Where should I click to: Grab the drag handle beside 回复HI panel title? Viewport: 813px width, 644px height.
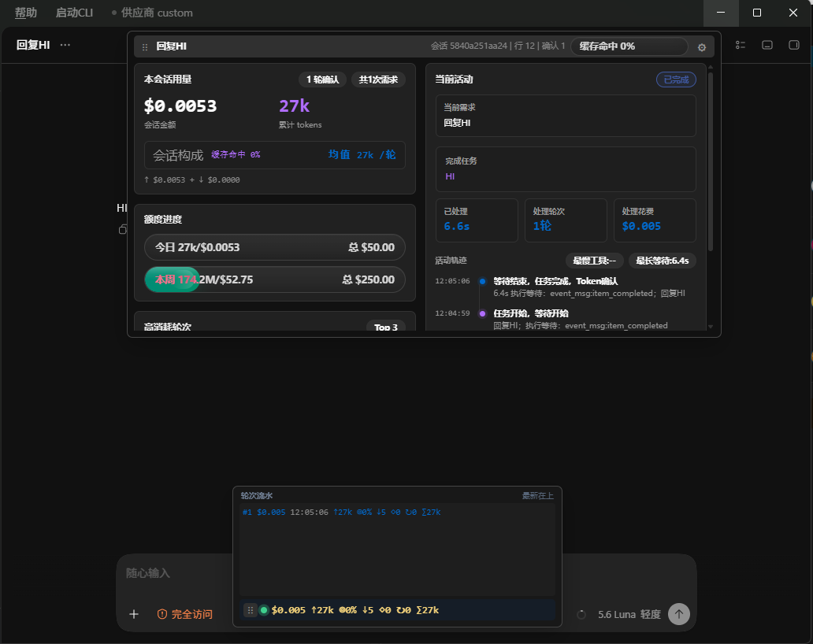(x=145, y=47)
